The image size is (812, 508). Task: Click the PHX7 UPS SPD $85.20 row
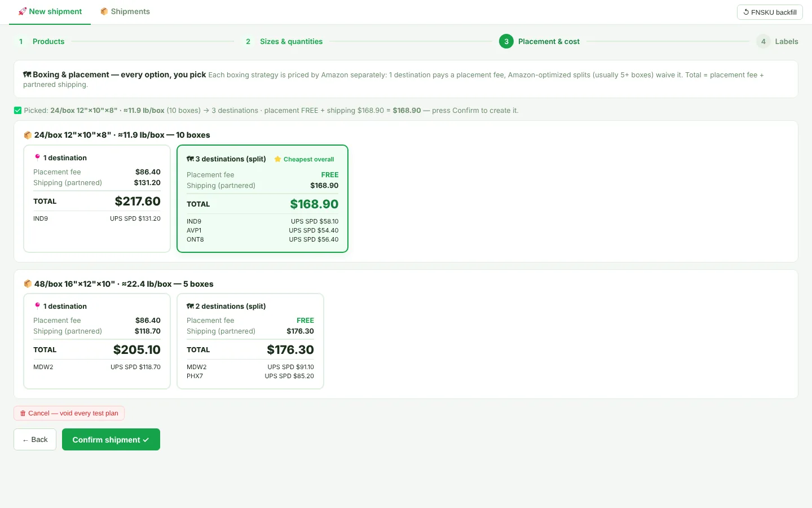(x=250, y=376)
